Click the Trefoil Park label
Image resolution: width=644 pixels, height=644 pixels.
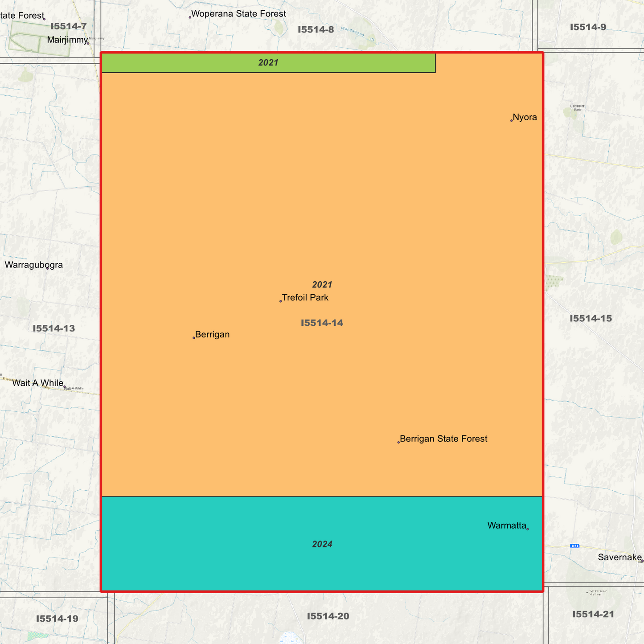[305, 297]
